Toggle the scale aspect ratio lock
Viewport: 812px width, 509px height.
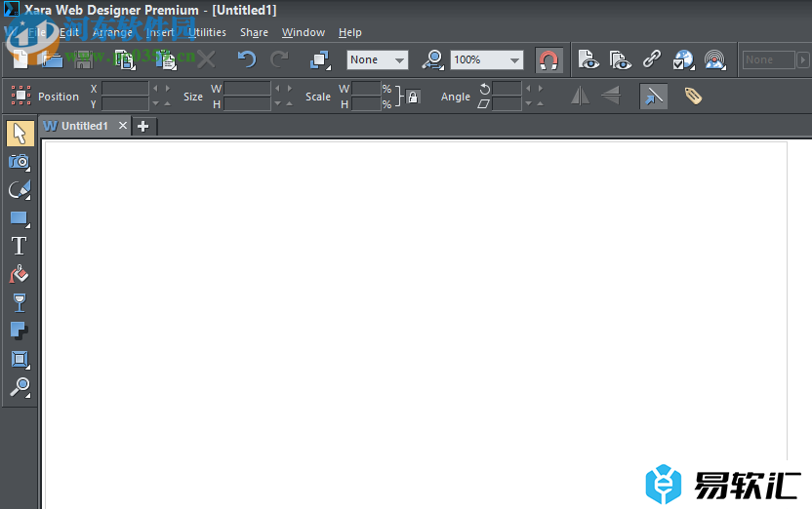pos(413,97)
